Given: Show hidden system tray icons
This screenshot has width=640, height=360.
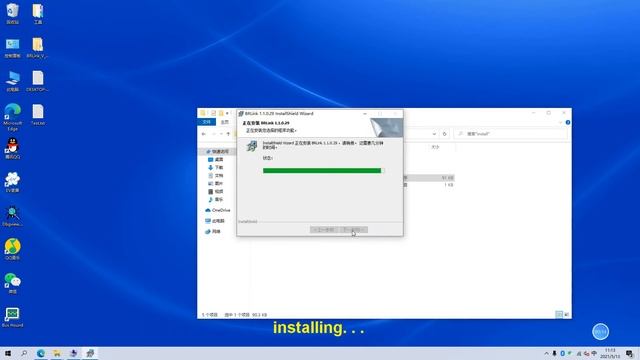Looking at the screenshot, I should [546, 353].
